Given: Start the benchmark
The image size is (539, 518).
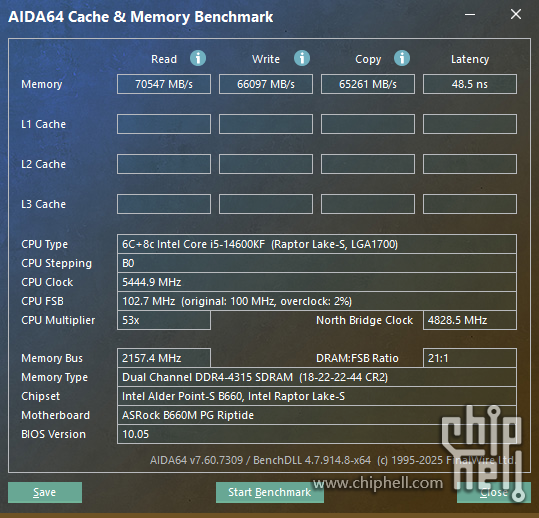Looking at the screenshot, I should 270,492.
